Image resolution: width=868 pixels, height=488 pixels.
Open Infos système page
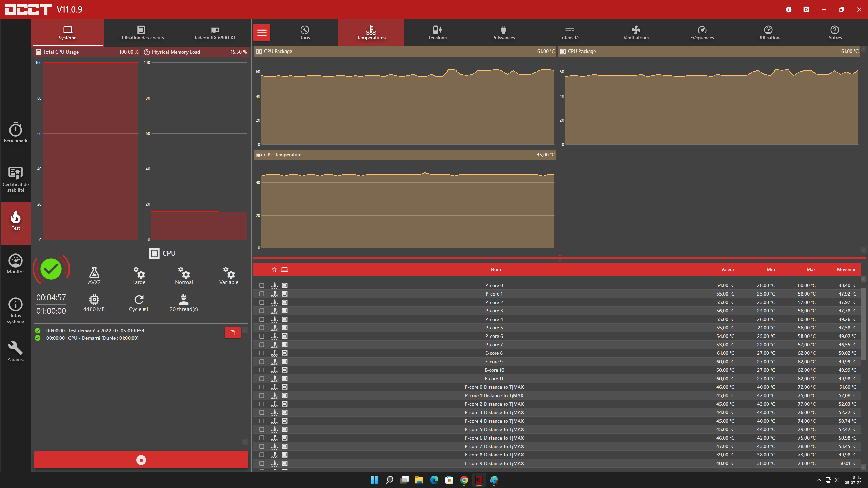16,310
